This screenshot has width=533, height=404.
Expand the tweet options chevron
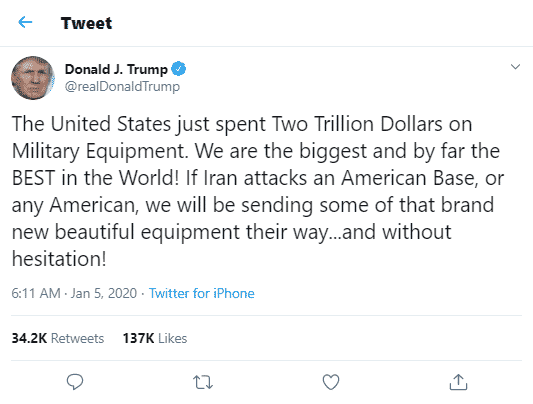point(516,67)
